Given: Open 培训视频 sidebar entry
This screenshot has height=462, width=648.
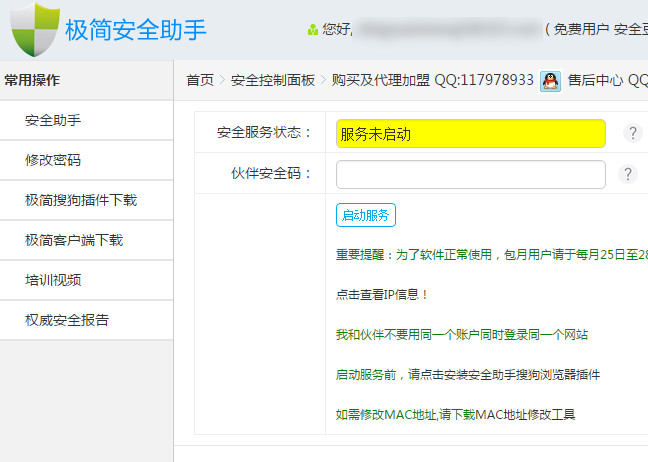Looking at the screenshot, I should (x=53, y=280).
